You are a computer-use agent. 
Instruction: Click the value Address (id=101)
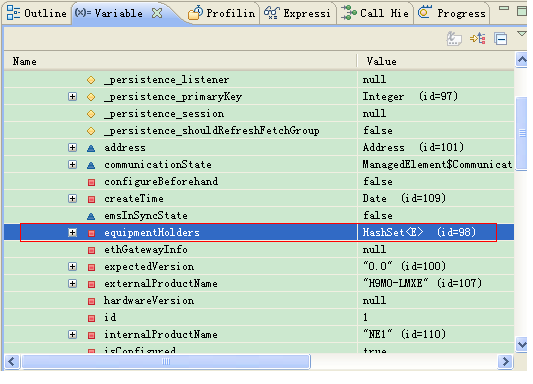pos(413,147)
